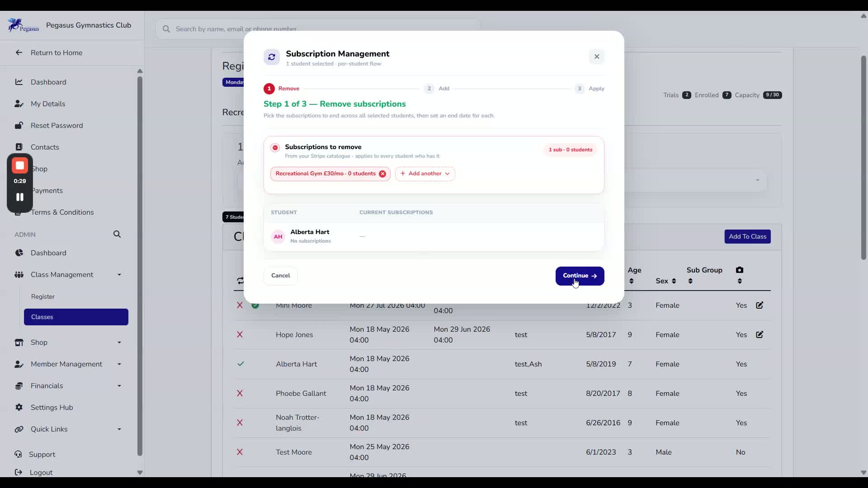Screen dimensions: 868x488
Task: Open the Add another dropdown
Action: 425,174
